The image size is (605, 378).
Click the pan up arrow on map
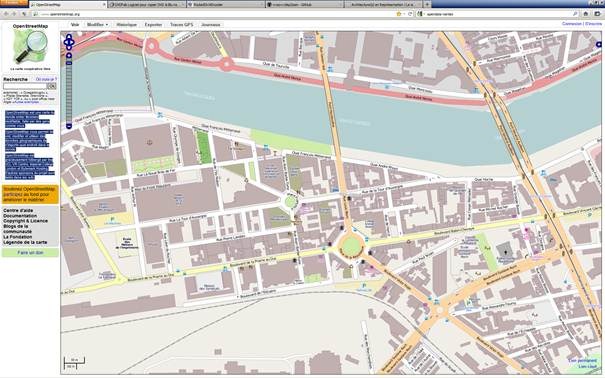click(x=69, y=36)
